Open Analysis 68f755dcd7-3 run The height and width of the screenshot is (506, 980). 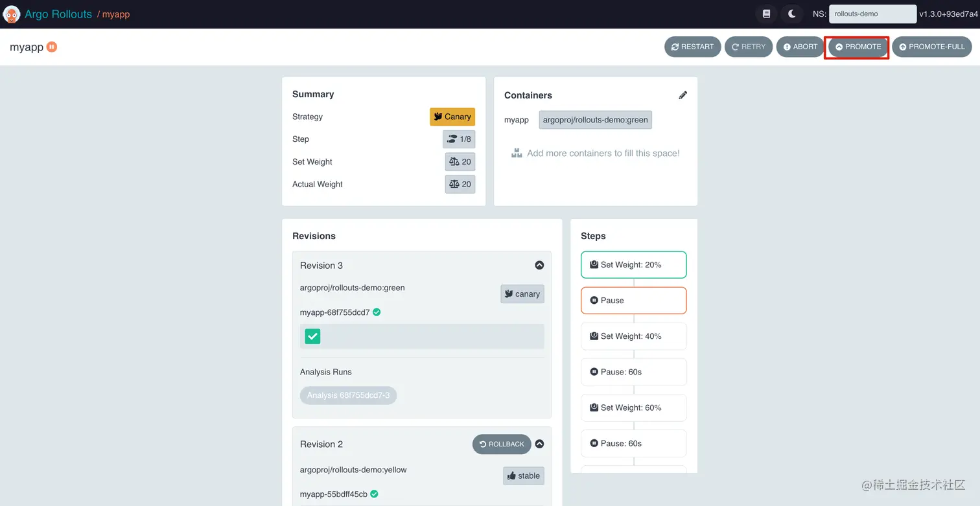click(348, 395)
